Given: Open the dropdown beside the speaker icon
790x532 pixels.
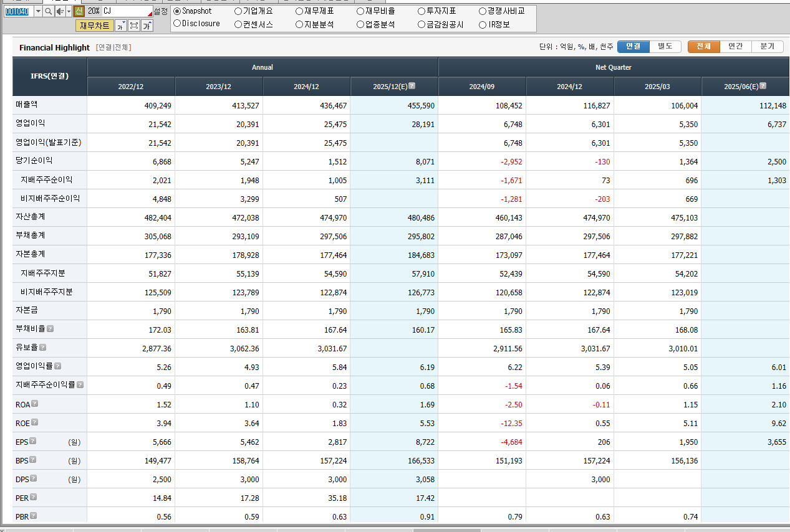Looking at the screenshot, I should 67,11.
